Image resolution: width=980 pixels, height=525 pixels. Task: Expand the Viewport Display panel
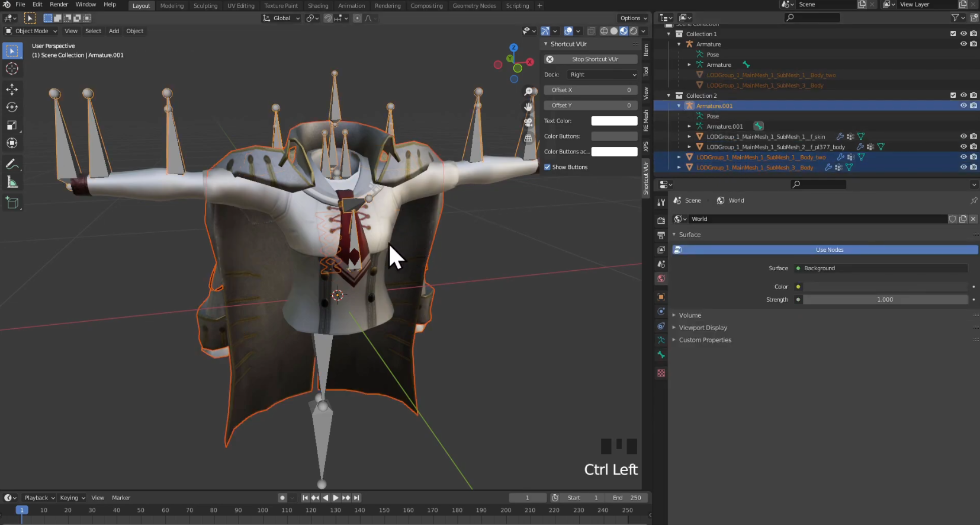[703, 328]
